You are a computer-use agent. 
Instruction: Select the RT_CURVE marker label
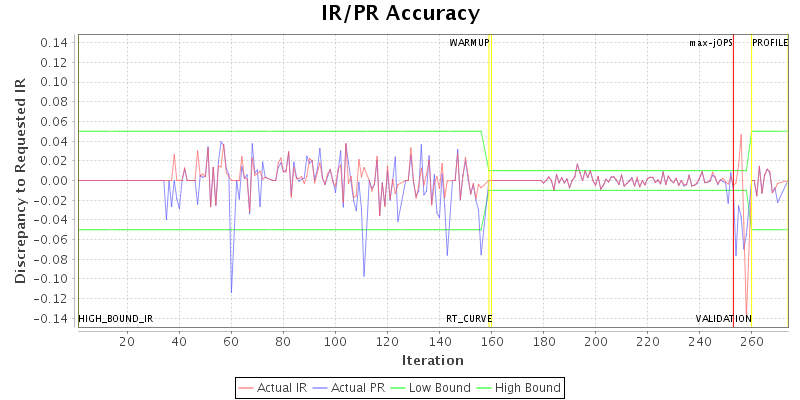(469, 318)
